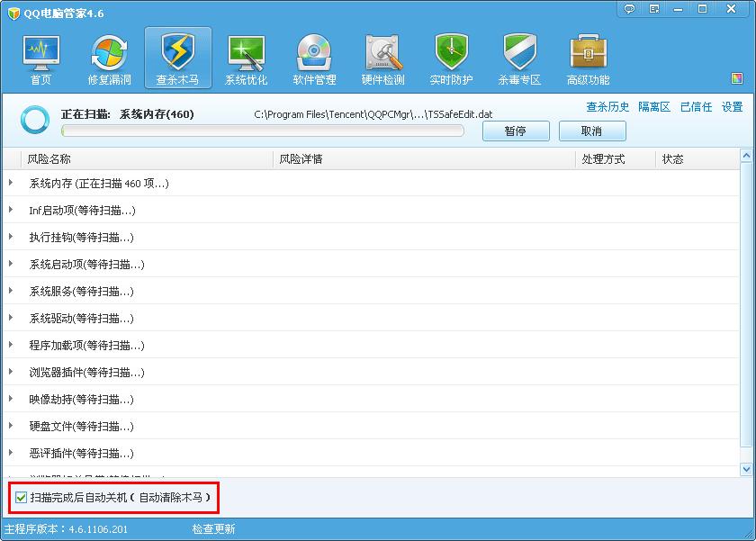Image resolution: width=756 pixels, height=541 pixels.
Task: Open the 硬件检测 hardware detection tool
Action: point(382,57)
